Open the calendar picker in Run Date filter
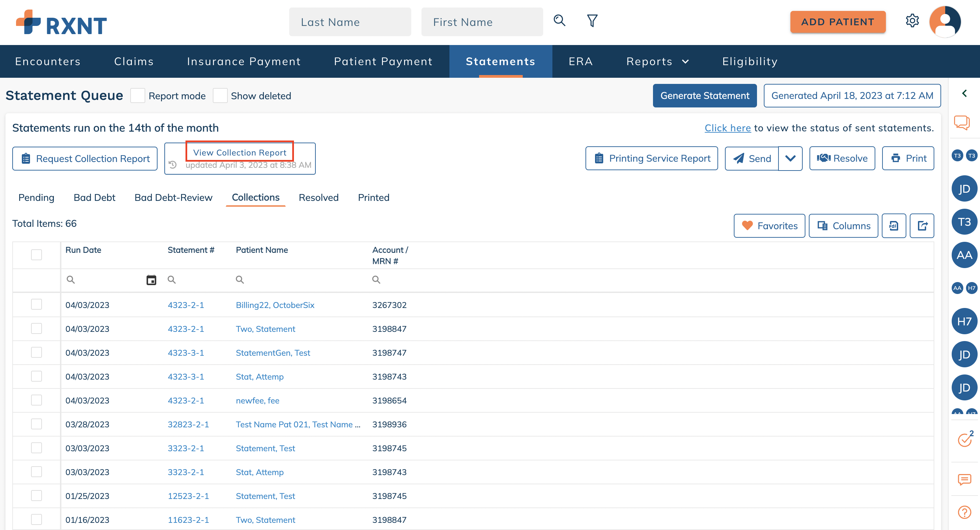The width and height of the screenshot is (980, 530). pos(151,280)
